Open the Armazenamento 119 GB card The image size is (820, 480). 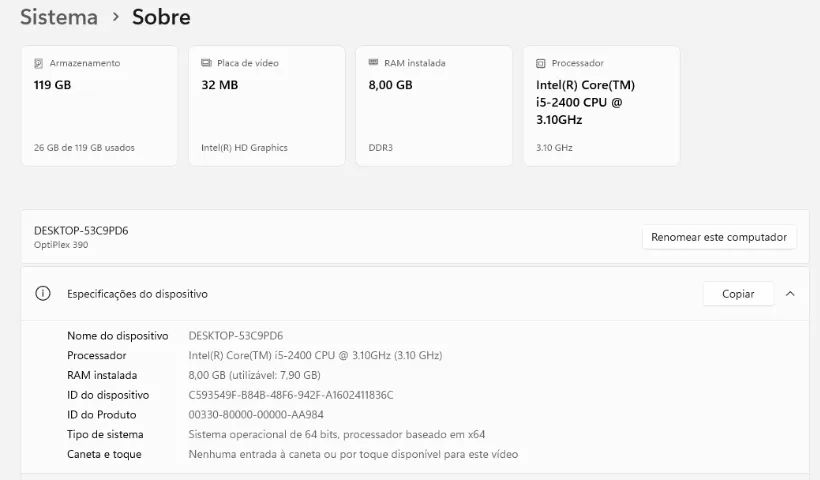coord(99,106)
